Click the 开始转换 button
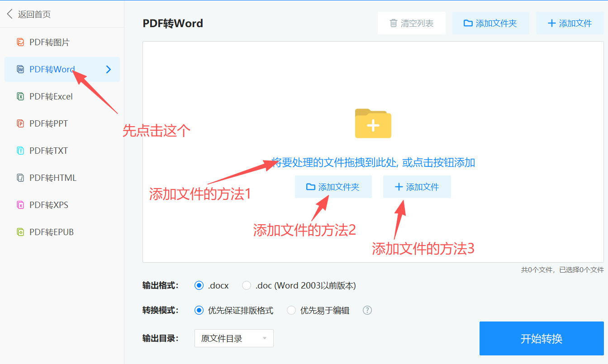The width and height of the screenshot is (608, 364). coord(541,339)
